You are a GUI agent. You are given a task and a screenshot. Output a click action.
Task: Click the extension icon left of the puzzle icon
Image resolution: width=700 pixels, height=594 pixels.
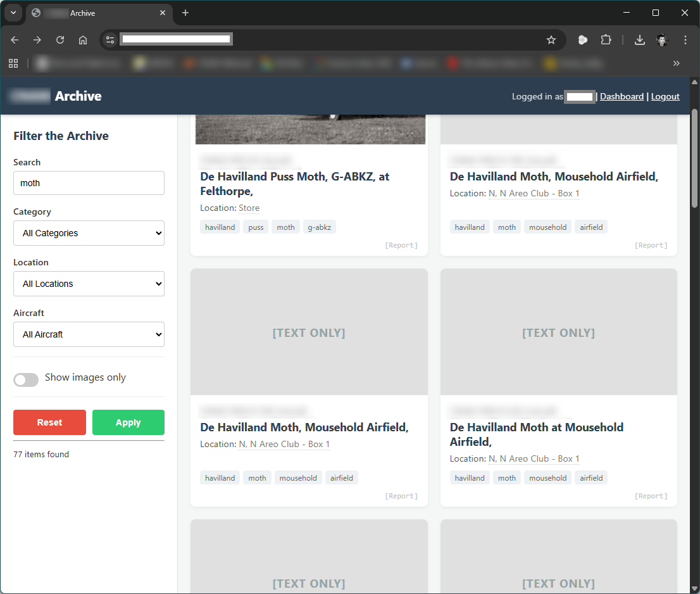point(582,40)
